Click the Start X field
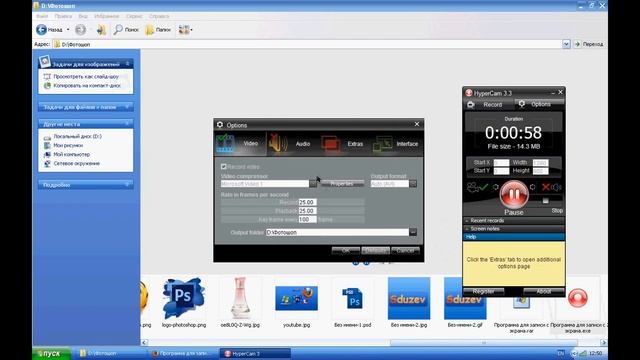Viewport: 640px width, 360px height. (x=501, y=162)
